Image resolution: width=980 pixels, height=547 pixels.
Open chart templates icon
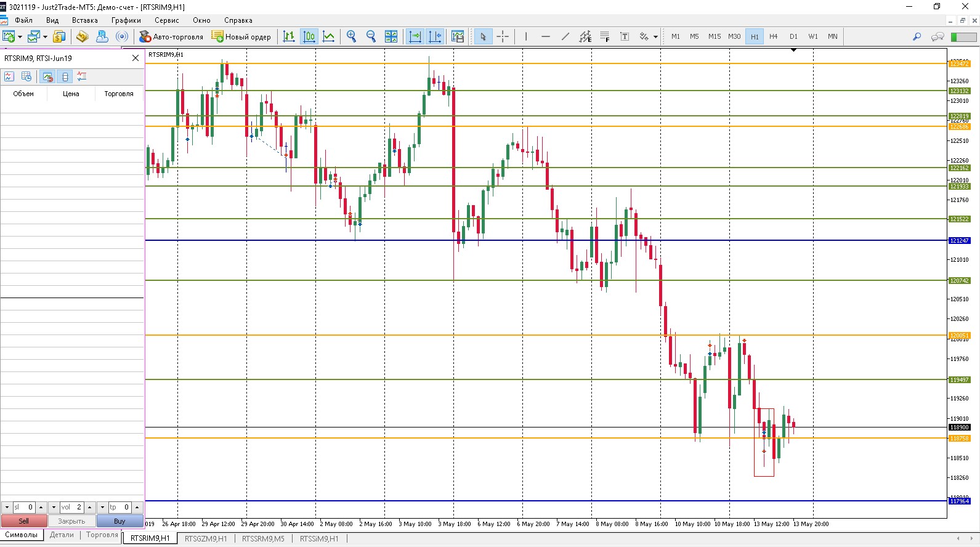click(x=458, y=36)
